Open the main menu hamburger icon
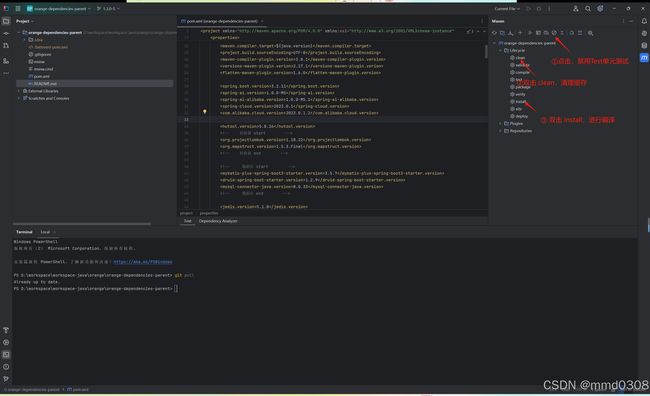The height and width of the screenshot is (396, 650). click(x=18, y=8)
